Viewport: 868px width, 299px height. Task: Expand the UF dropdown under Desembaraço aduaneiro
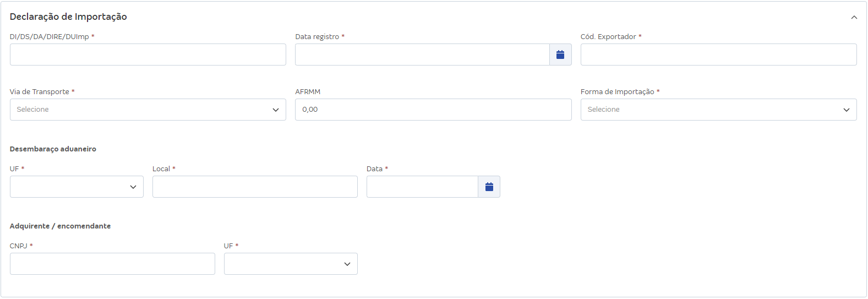77,187
